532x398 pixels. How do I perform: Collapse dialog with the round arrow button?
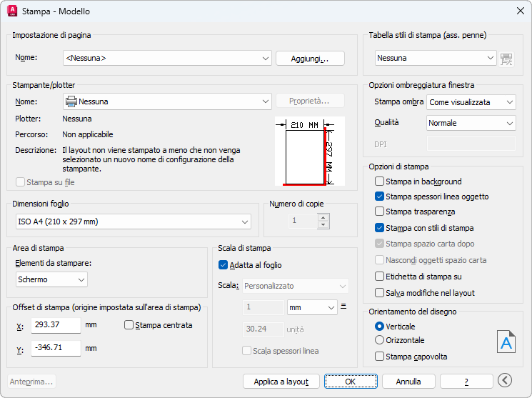pos(506,381)
